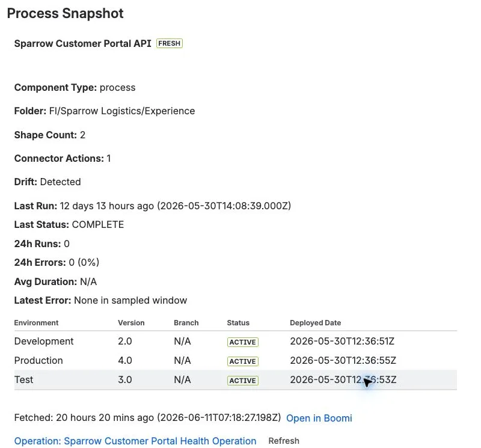This screenshot has width=481, height=448.
Task: Click the Environment column header
Action: (36, 323)
